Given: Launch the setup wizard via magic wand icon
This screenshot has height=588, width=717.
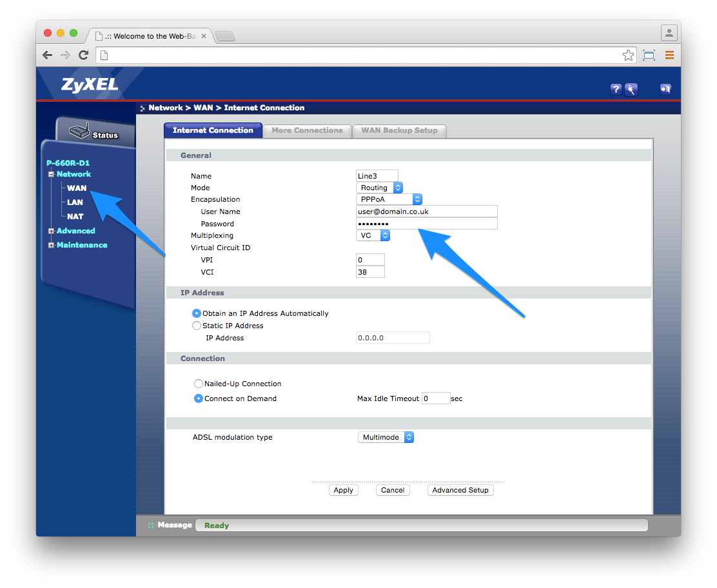Looking at the screenshot, I should (631, 89).
